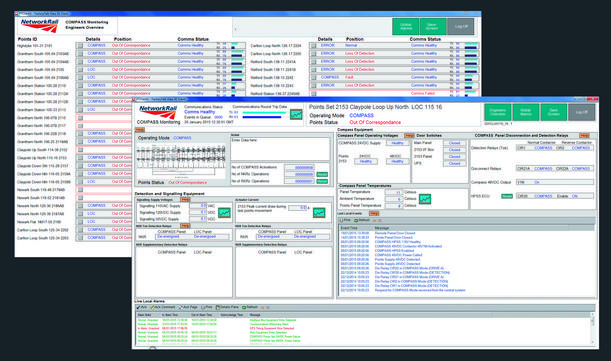This screenshot has width=611, height=361.
Task: Click the Network Rail logo in front window
Action: (x=158, y=112)
